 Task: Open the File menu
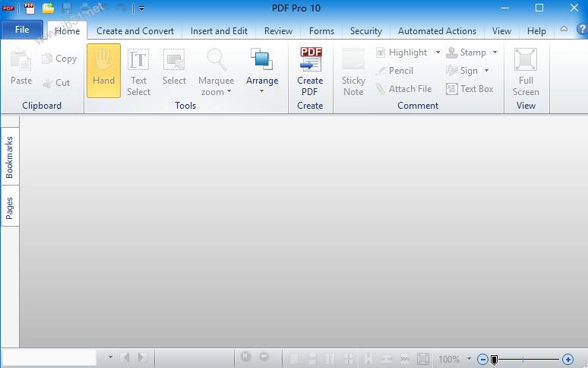(22, 30)
